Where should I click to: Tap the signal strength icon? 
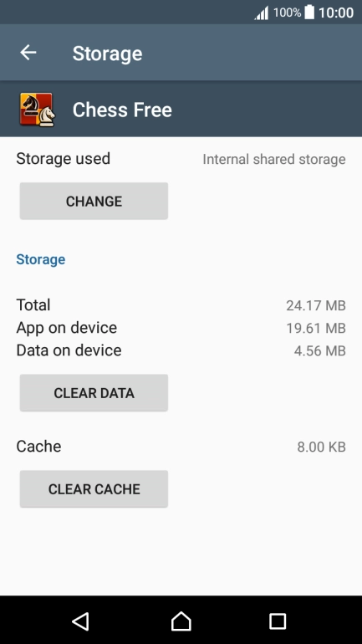tap(262, 13)
